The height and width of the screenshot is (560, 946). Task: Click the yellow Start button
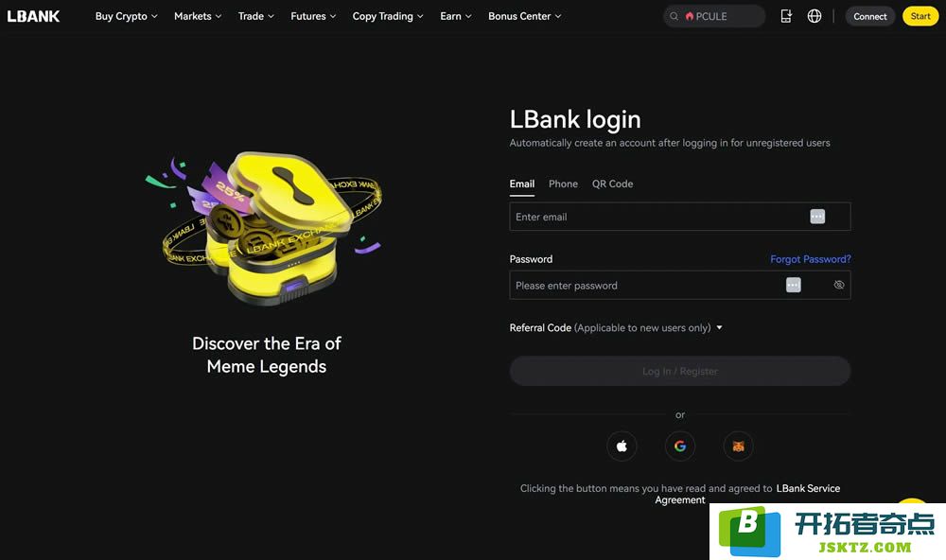click(920, 16)
